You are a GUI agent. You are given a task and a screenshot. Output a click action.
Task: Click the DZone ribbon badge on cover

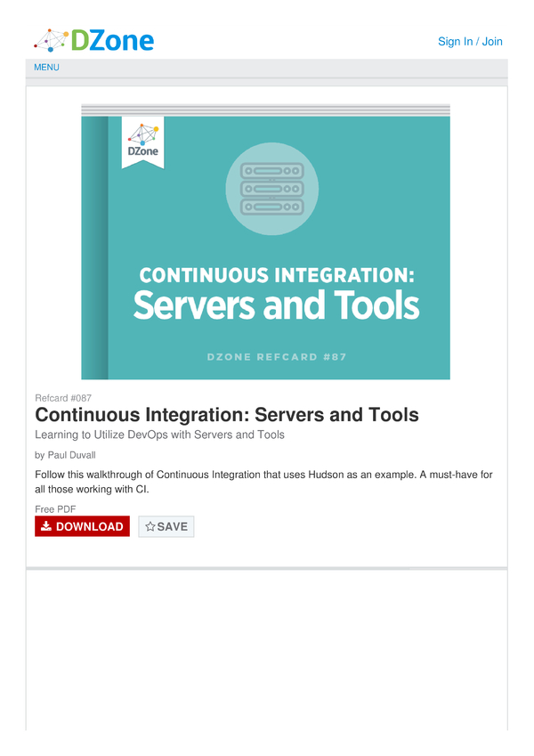(x=142, y=142)
